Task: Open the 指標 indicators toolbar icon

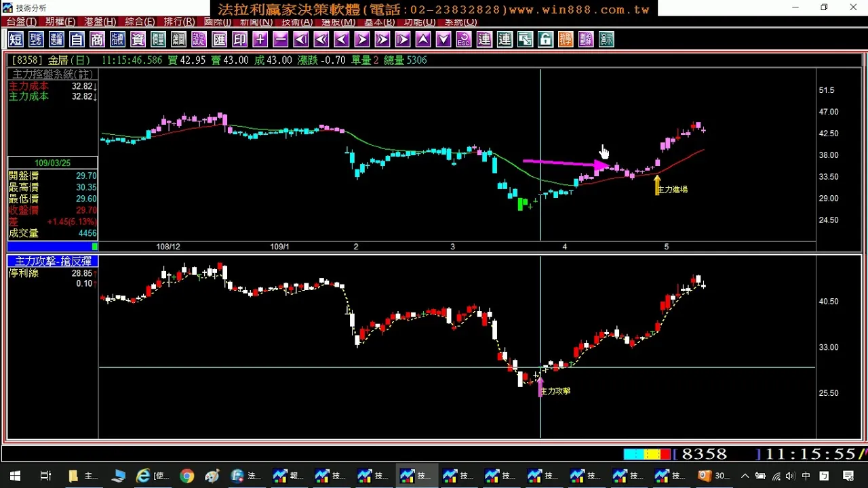Action: tap(117, 39)
